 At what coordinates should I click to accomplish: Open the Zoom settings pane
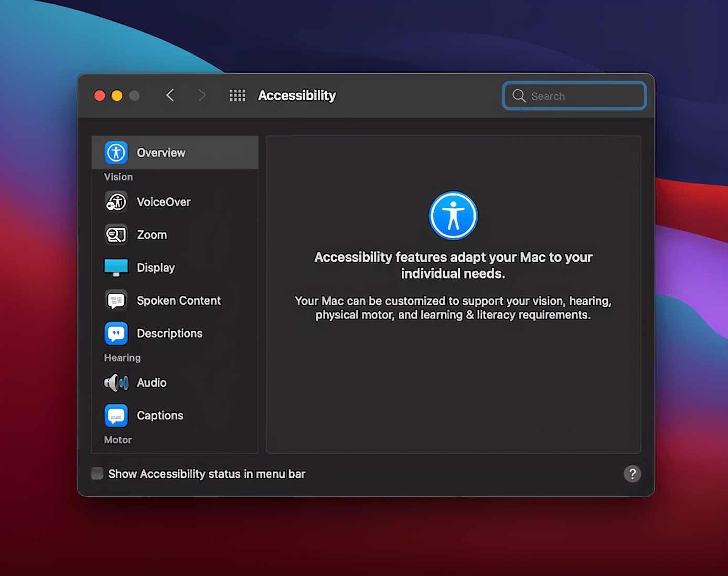point(175,234)
